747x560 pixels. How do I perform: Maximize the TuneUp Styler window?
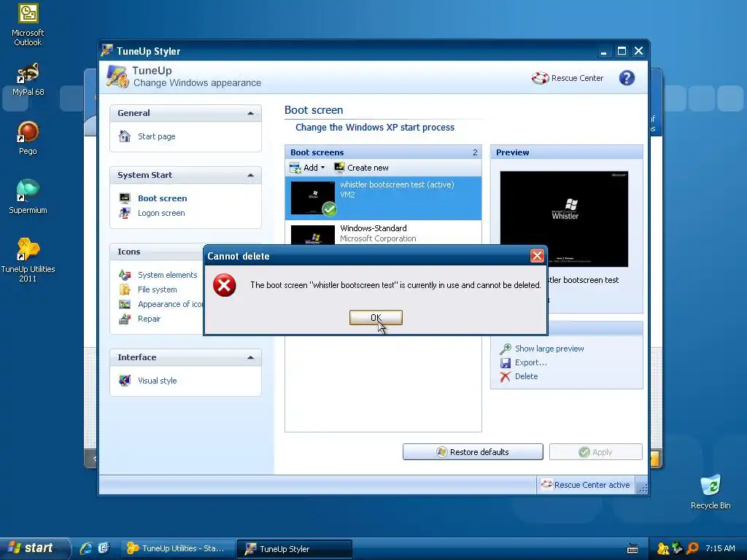622,52
